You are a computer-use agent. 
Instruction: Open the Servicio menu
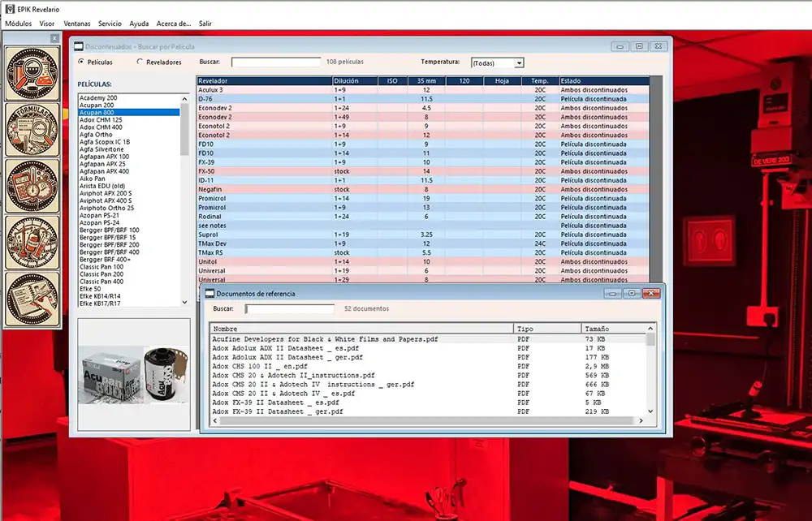(x=110, y=24)
